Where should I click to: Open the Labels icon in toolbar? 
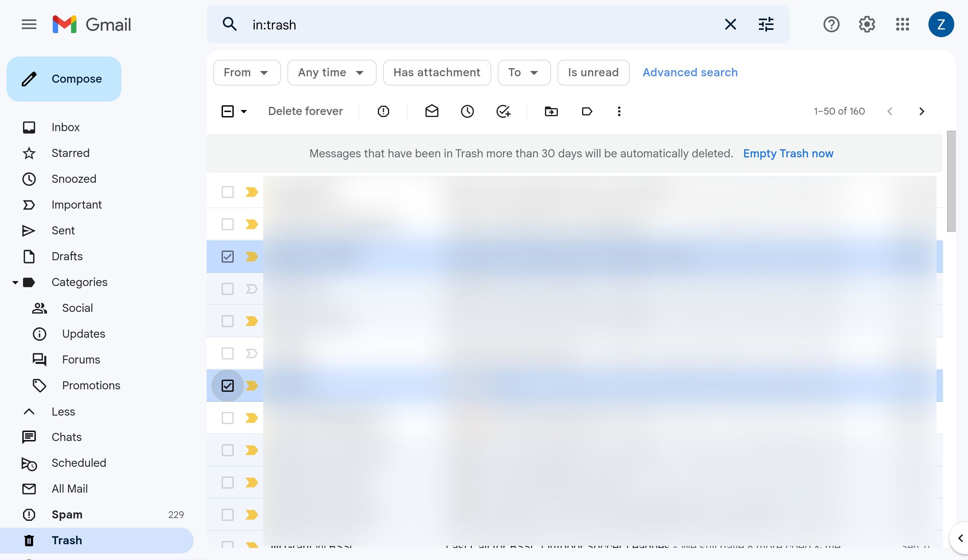587,111
